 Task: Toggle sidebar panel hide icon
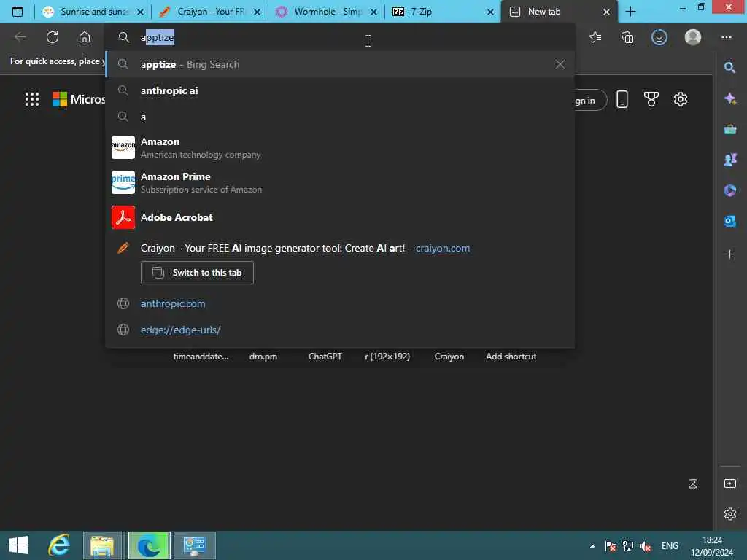tap(729, 484)
